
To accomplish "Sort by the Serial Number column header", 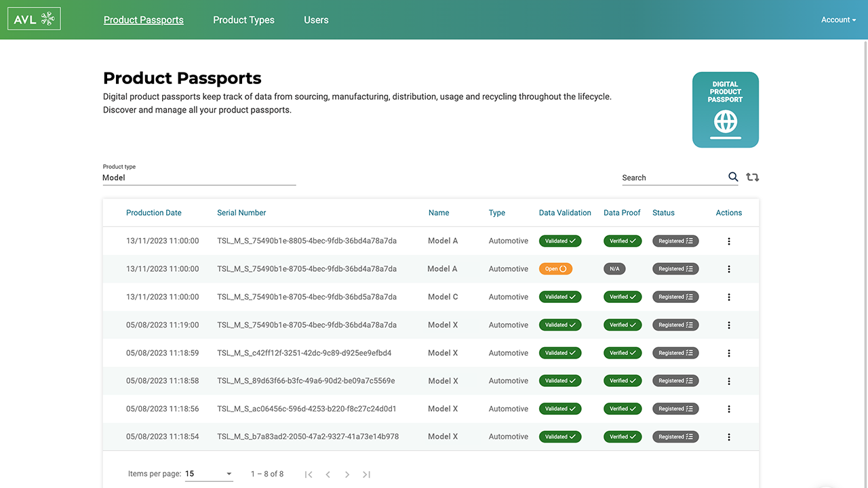I will (x=241, y=212).
